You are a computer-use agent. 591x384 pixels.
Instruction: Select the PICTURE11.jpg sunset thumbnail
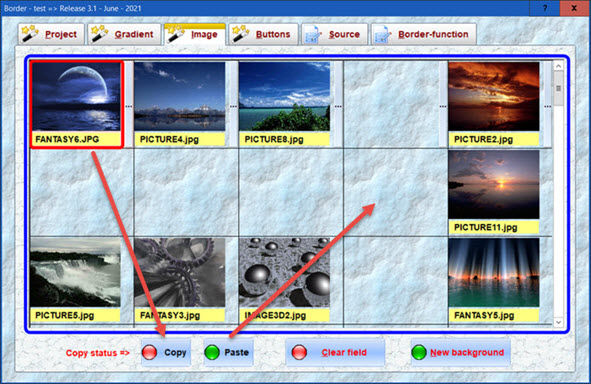pyautogui.click(x=494, y=185)
